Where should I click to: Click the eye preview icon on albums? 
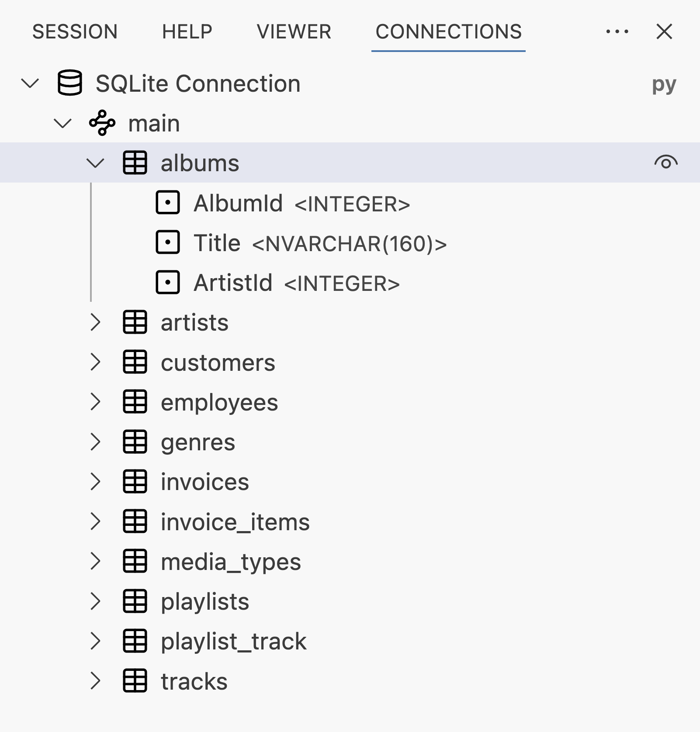(666, 162)
